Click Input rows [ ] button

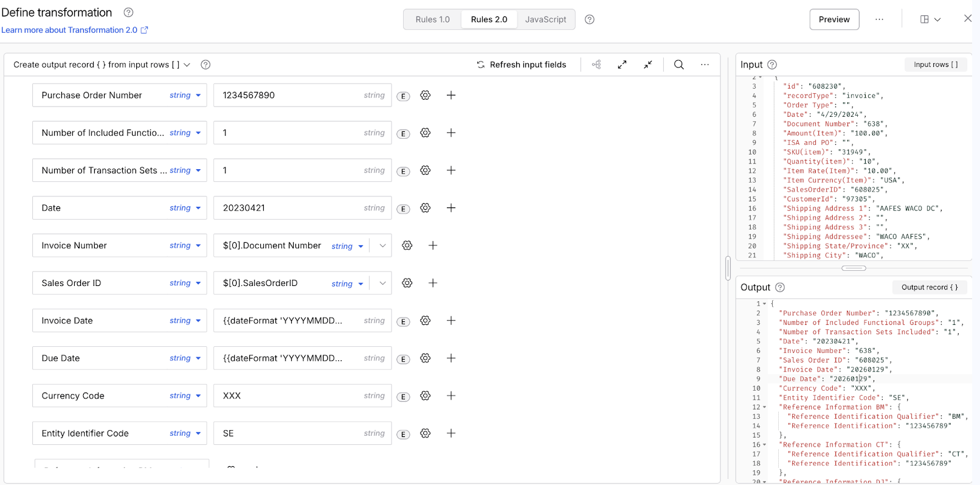pyautogui.click(x=936, y=65)
